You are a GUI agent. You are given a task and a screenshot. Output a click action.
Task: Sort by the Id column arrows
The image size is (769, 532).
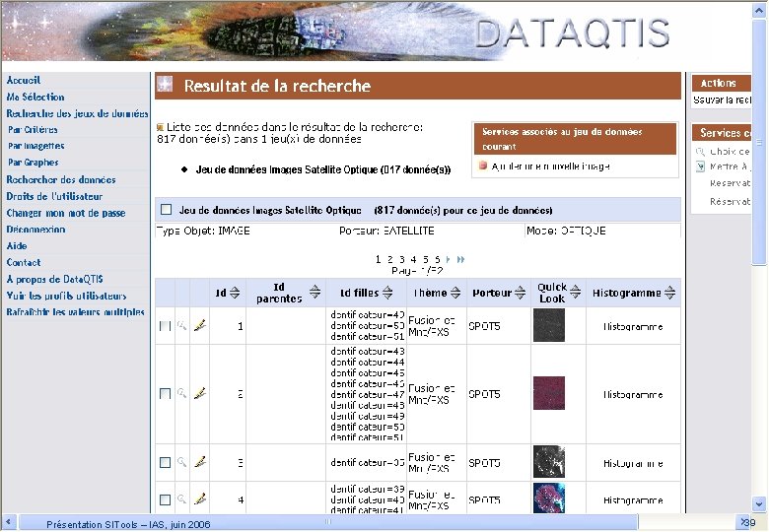(x=235, y=293)
